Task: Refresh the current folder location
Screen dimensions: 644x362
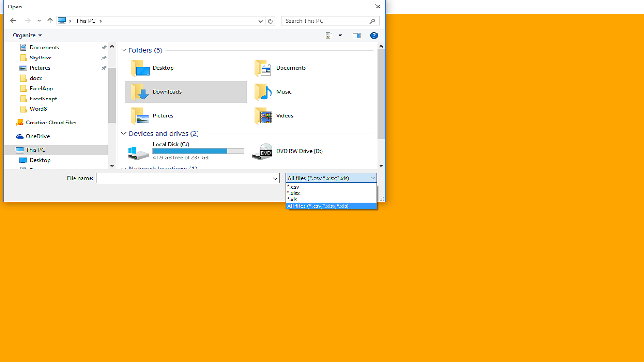Action: (270, 21)
